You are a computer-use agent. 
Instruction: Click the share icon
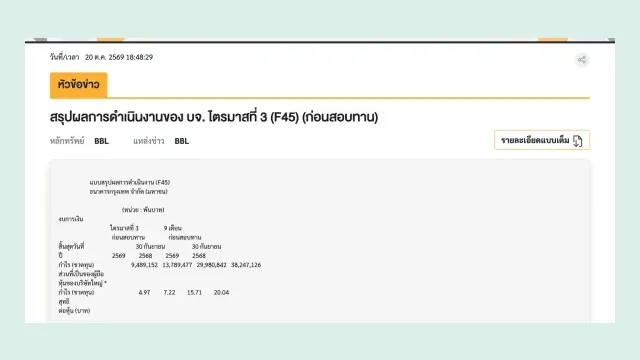click(x=582, y=60)
